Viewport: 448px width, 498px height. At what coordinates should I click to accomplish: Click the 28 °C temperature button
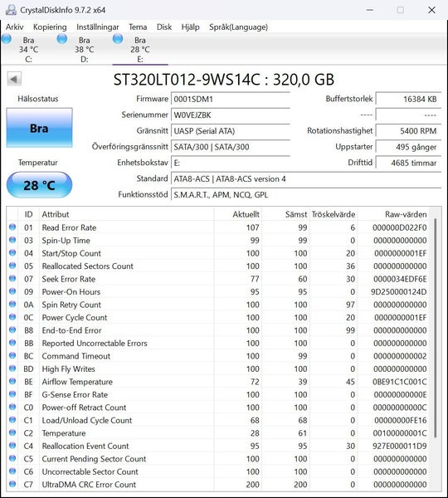(39, 185)
